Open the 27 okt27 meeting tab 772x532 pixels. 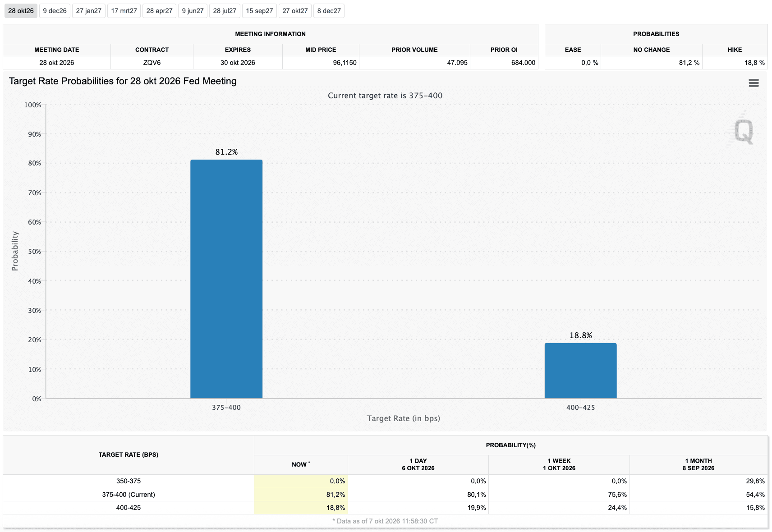[295, 11]
